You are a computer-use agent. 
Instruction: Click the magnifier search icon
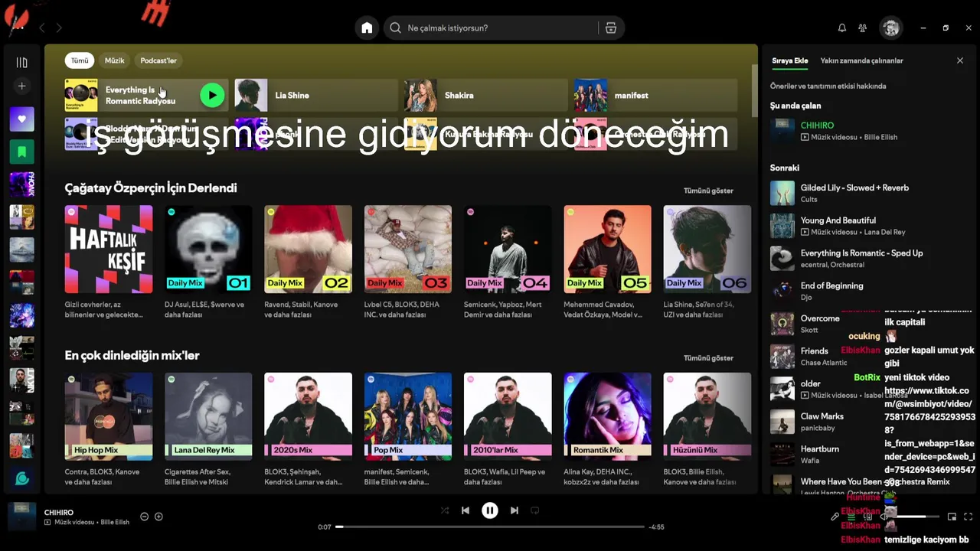click(395, 28)
